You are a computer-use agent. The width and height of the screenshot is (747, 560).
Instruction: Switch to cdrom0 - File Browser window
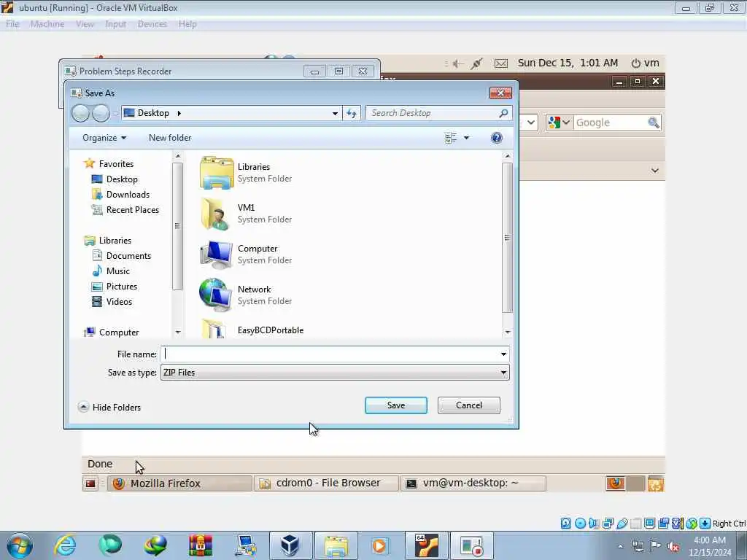[x=326, y=483]
